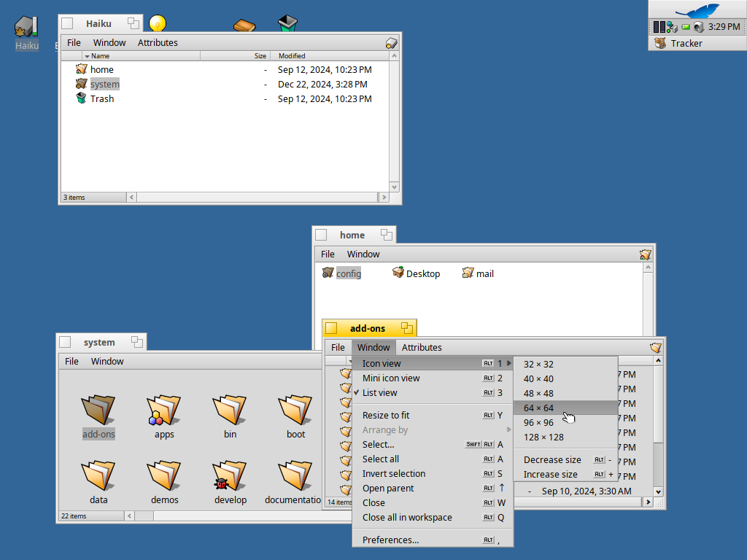Image resolution: width=747 pixels, height=560 pixels.
Task: Click the yellow lightbulb icon on desktop
Action: coord(158,23)
